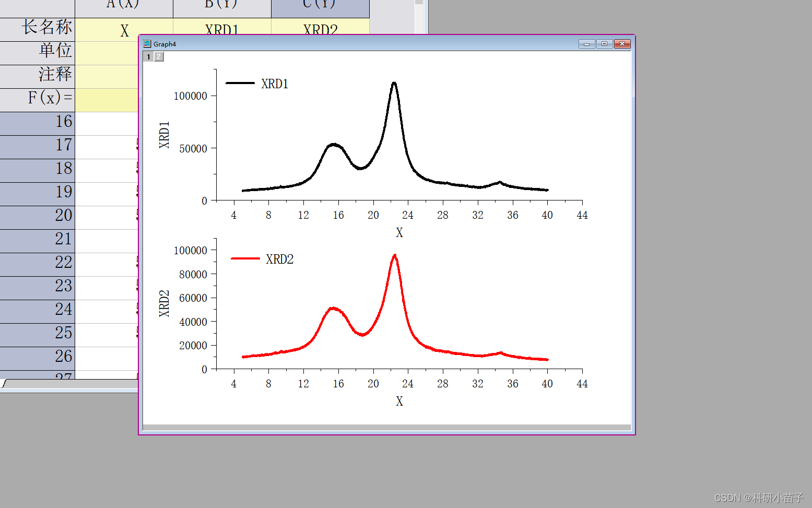Viewport: 812px width, 508px height.
Task: Select layer 1 tab in Graph4
Action: click(148, 56)
